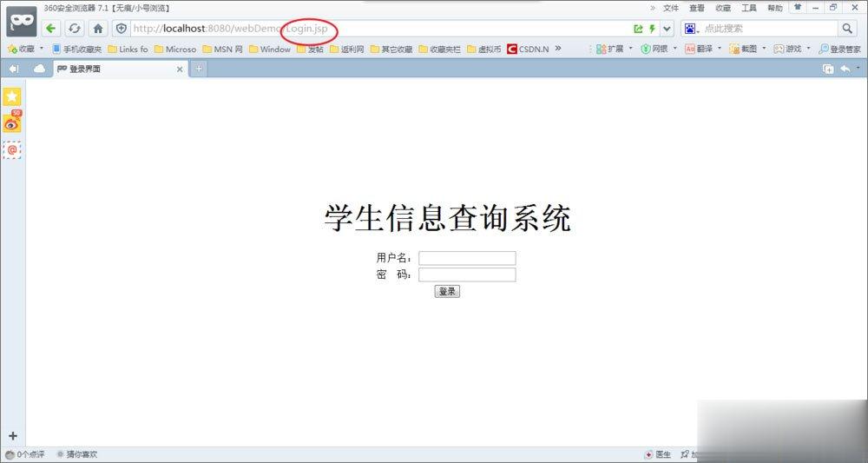This screenshot has width=868, height=463.
Task: Open the 其它收藏 bookmark folder
Action: click(391, 49)
